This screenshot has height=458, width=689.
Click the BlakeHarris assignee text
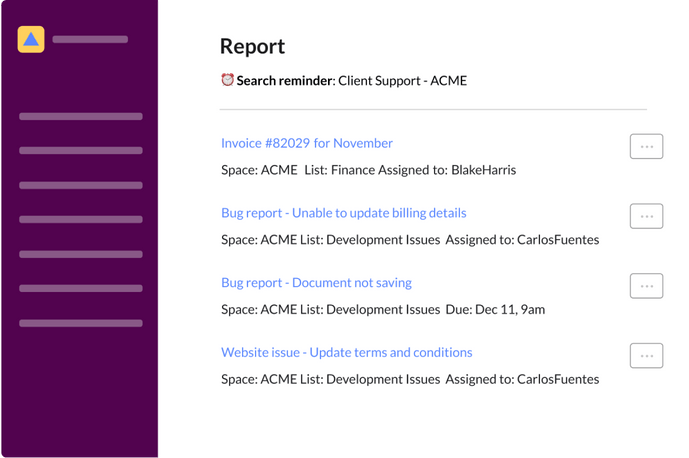pos(483,170)
